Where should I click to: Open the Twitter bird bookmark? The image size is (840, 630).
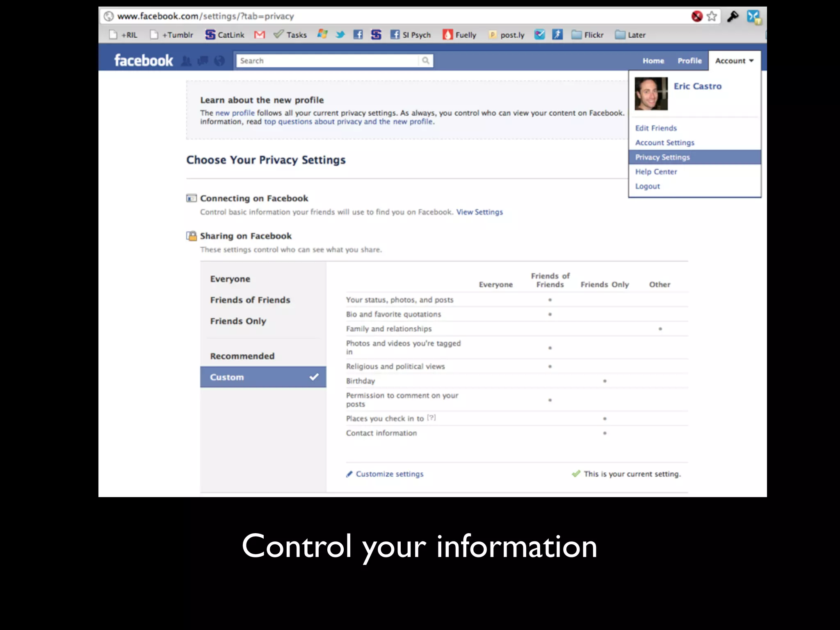pyautogui.click(x=340, y=35)
